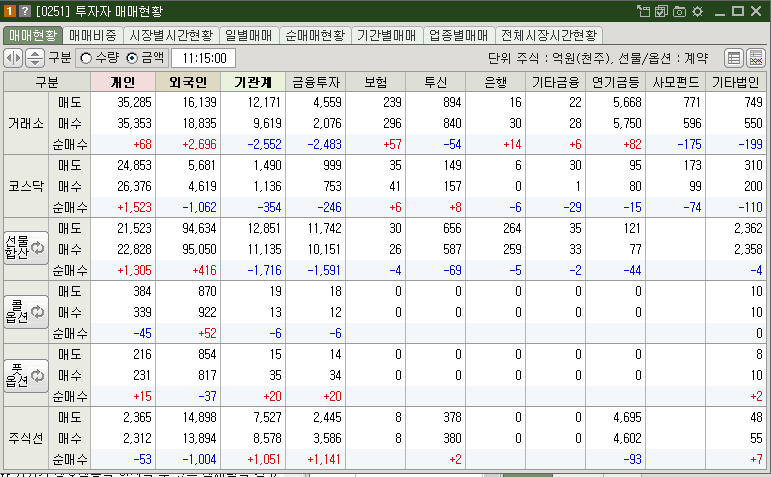Click the 95,050 futures buy value

tap(199, 249)
